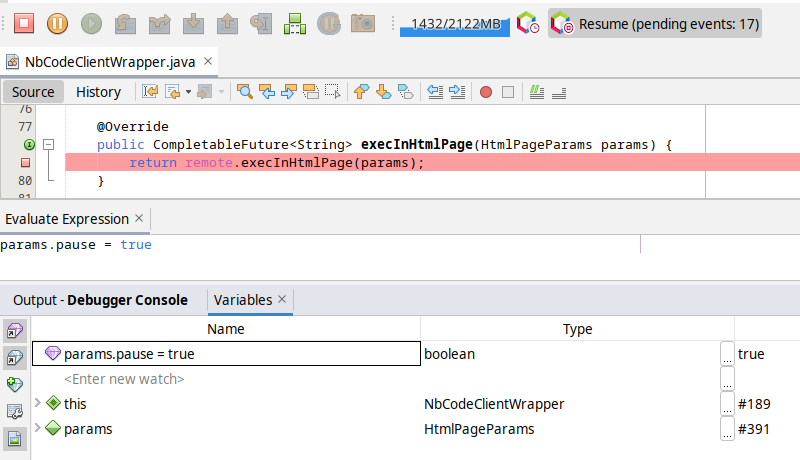The width and height of the screenshot is (800, 460).
Task: Click the bottom image icon in Variables sidebar
Action: point(15,438)
